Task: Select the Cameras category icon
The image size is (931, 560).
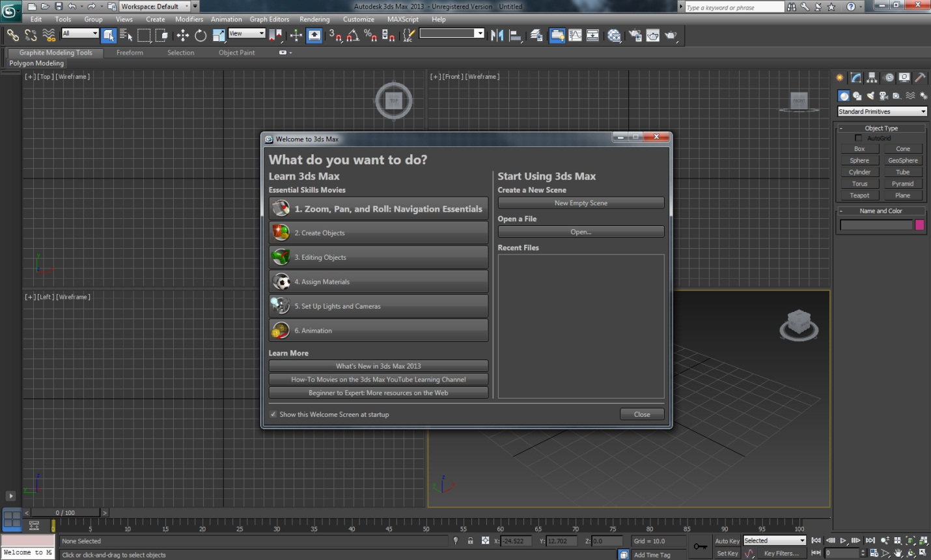Action: click(x=883, y=96)
